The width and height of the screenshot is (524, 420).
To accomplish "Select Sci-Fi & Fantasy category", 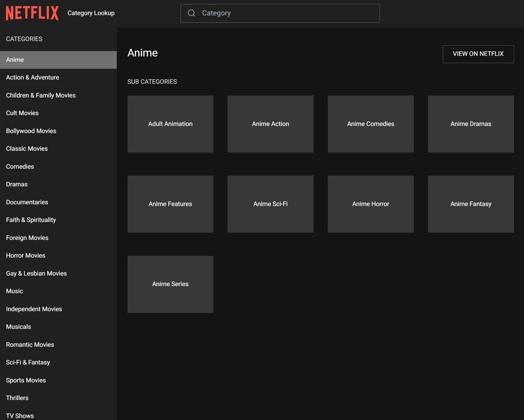I will pos(58,362).
